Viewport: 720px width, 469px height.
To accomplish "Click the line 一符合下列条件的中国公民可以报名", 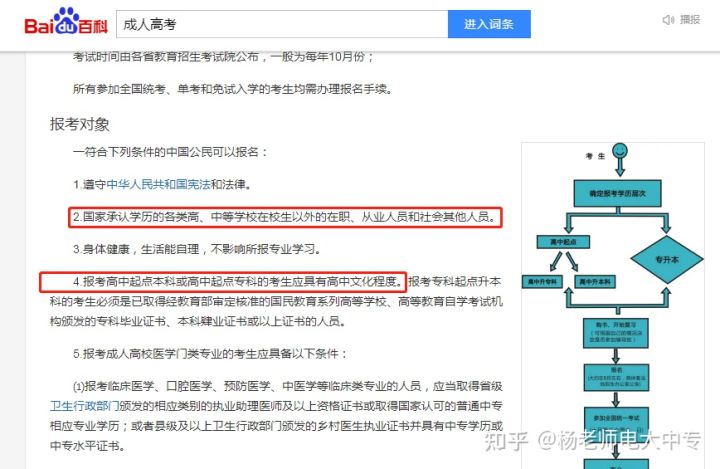I will coord(170,152).
